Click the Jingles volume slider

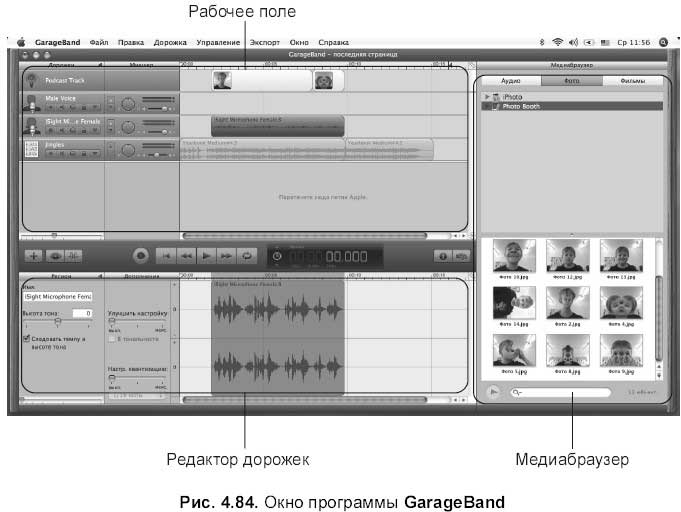tap(158, 154)
